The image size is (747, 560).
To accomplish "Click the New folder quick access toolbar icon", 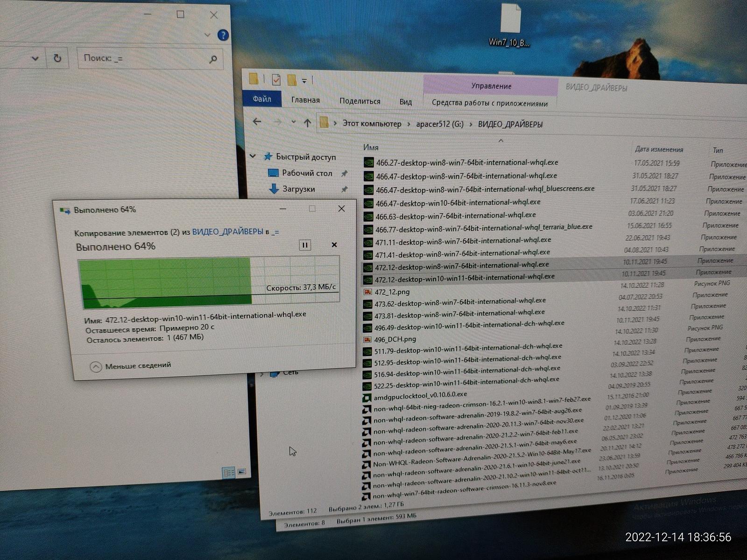I will pyautogui.click(x=292, y=80).
